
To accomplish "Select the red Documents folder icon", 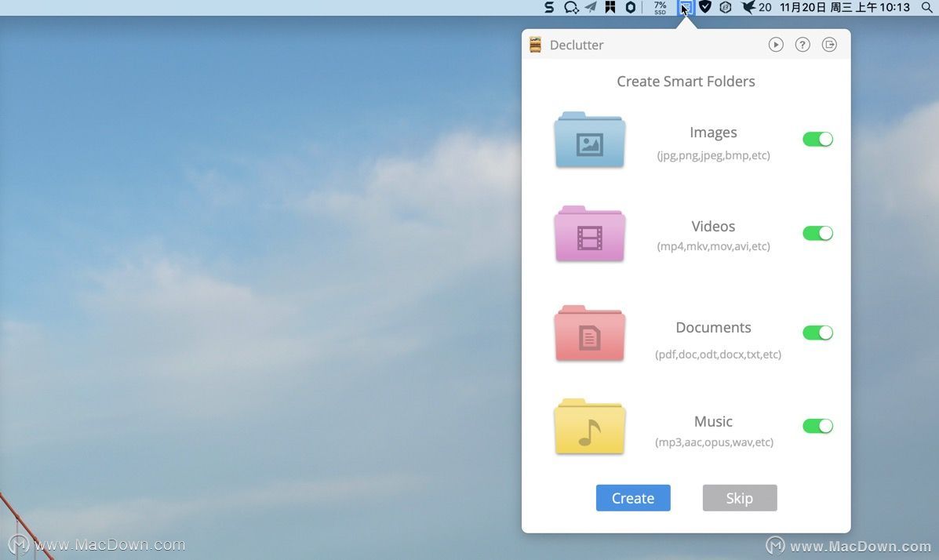I will click(x=590, y=333).
